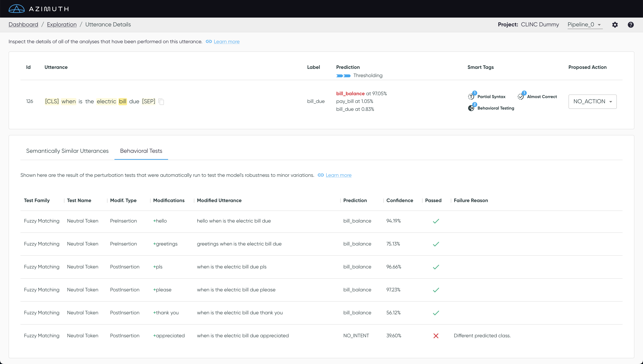Click the Partial Syntax smart tag icon
The width and height of the screenshot is (643, 364).
pos(471,96)
